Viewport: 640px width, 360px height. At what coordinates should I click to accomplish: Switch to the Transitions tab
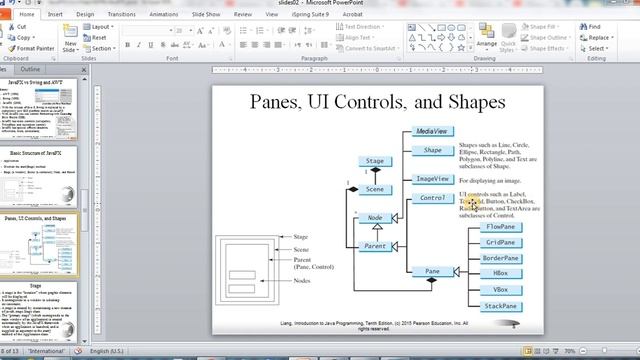(122, 14)
